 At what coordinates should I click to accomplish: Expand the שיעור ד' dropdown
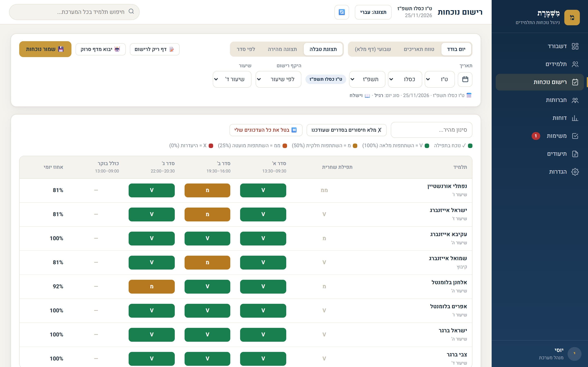click(232, 79)
